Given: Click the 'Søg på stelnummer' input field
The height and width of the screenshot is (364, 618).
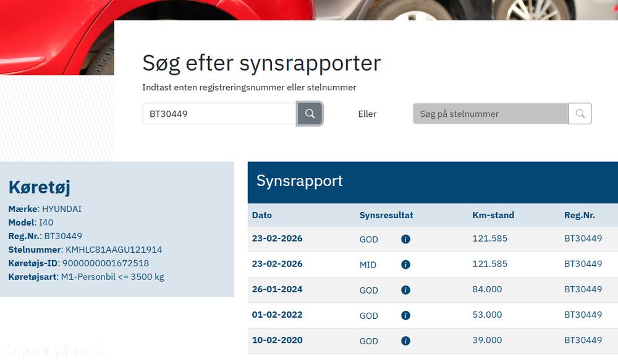Looking at the screenshot, I should [x=490, y=114].
